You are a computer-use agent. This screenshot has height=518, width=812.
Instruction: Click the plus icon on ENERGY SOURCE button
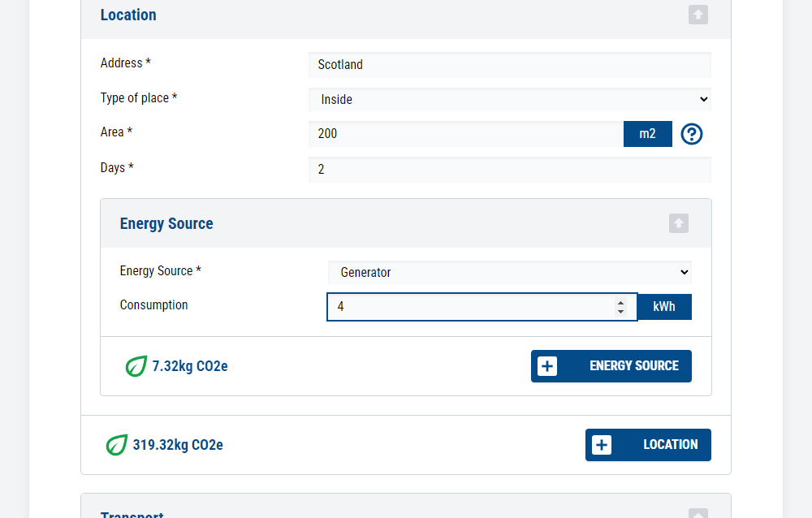pyautogui.click(x=547, y=366)
